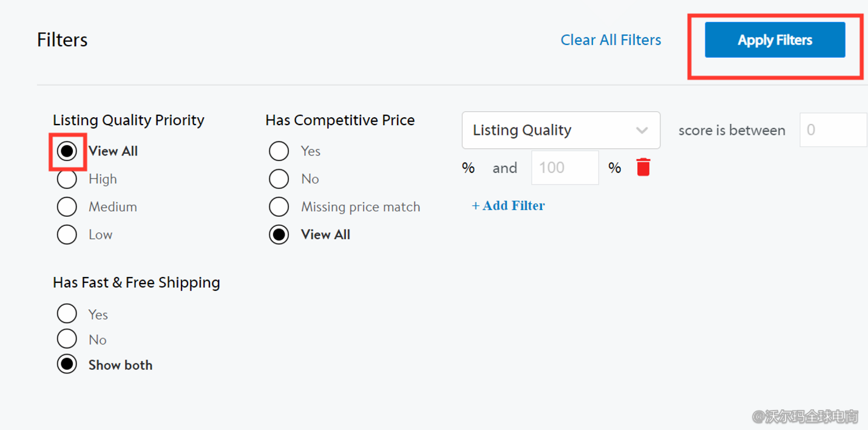Image resolution: width=868 pixels, height=430 pixels.
Task: Select No for Has Competitive Price
Action: (279, 179)
